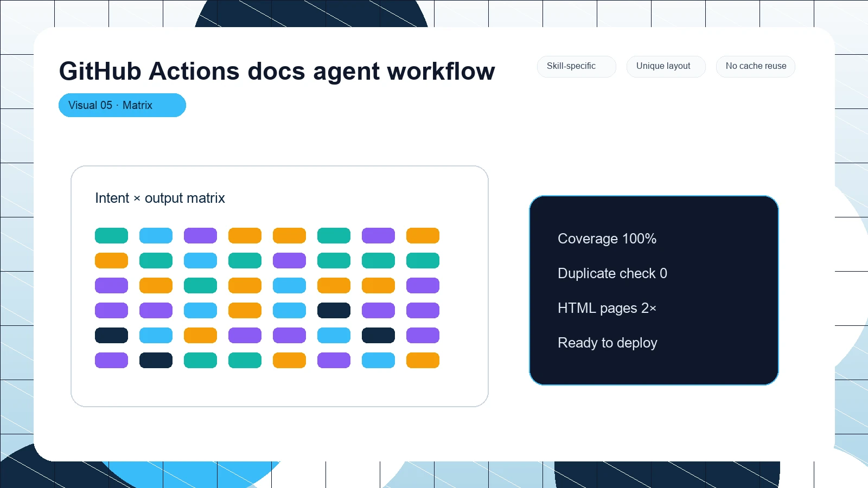Pick the dark navy cell in the fourth matrix row

(334, 311)
